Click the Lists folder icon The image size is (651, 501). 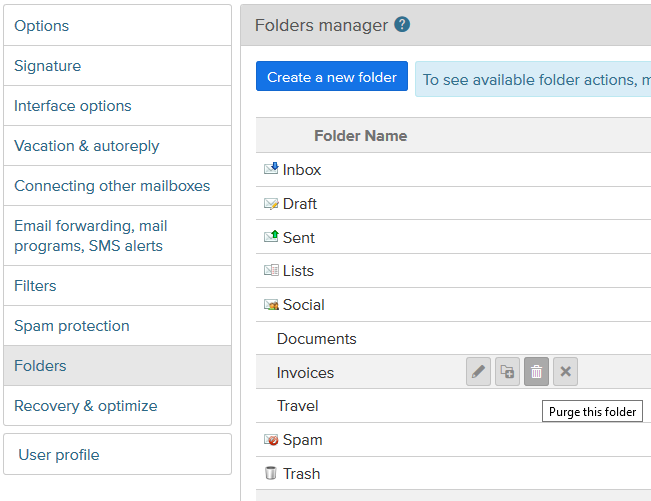[x=271, y=270]
